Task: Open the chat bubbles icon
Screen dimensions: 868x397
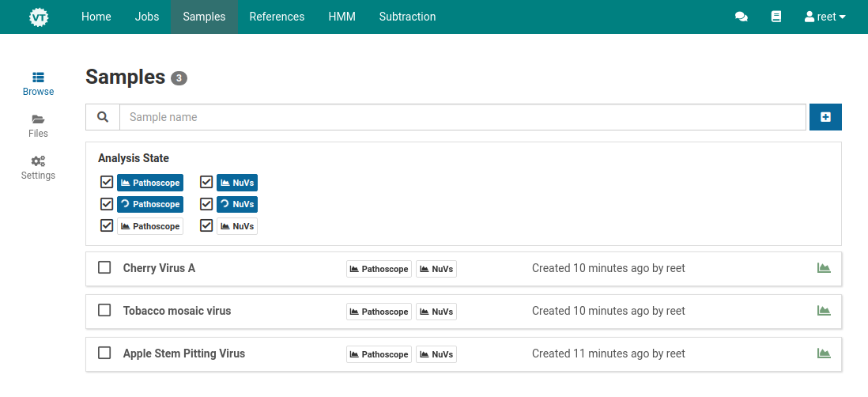Action: pos(741,17)
